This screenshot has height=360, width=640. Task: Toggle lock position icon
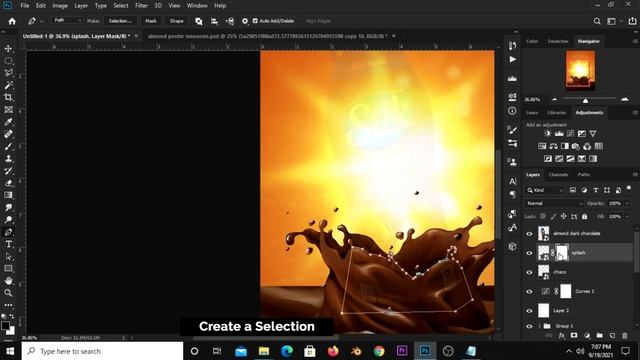click(x=564, y=216)
